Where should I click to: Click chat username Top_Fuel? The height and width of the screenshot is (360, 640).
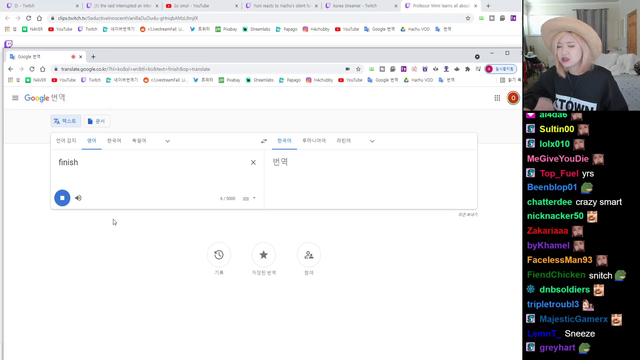[559, 173]
